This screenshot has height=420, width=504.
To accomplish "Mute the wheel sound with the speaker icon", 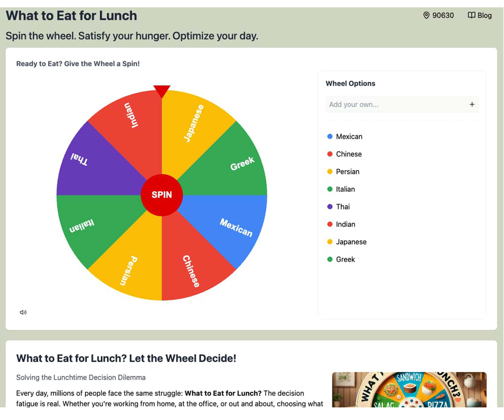I will pyautogui.click(x=23, y=312).
